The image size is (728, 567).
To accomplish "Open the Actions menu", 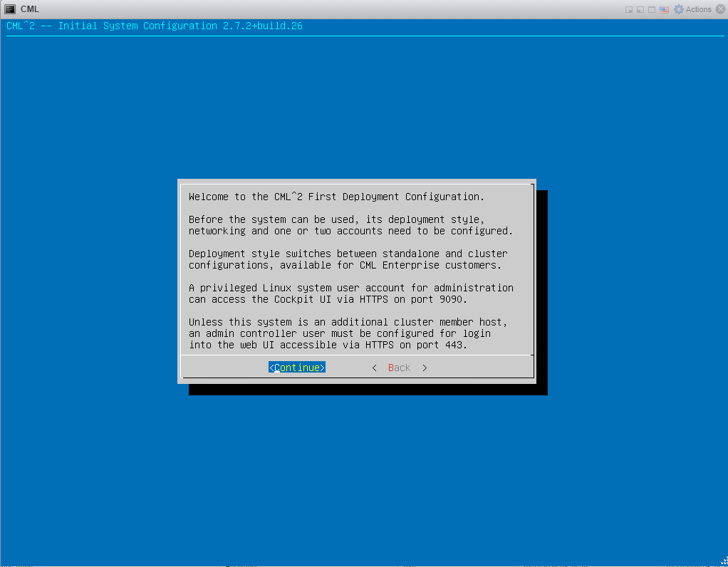I will (698, 9).
